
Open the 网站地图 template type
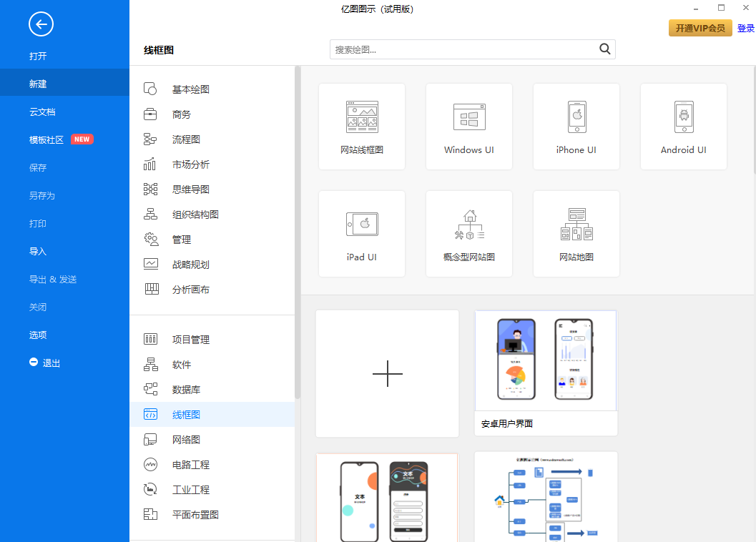click(576, 234)
